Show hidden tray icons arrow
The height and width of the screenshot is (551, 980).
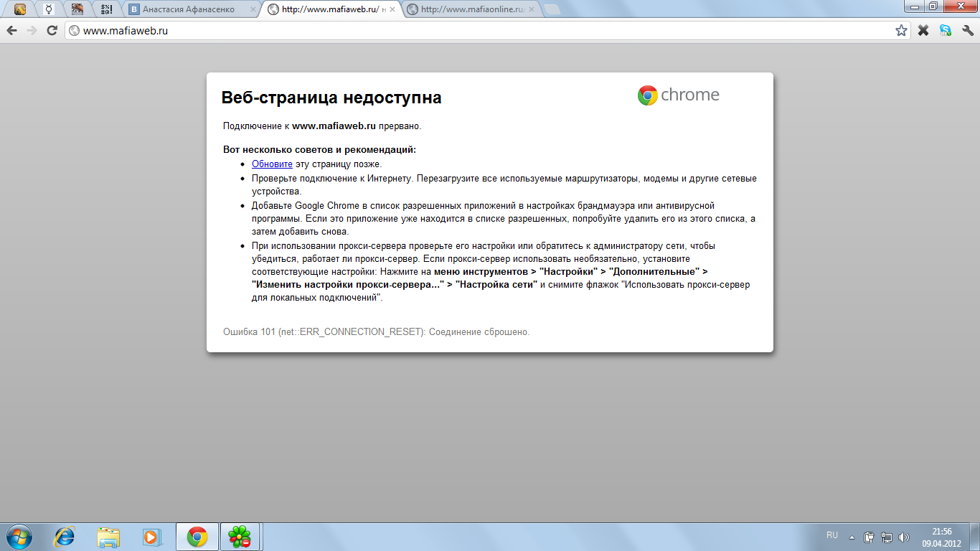point(852,537)
